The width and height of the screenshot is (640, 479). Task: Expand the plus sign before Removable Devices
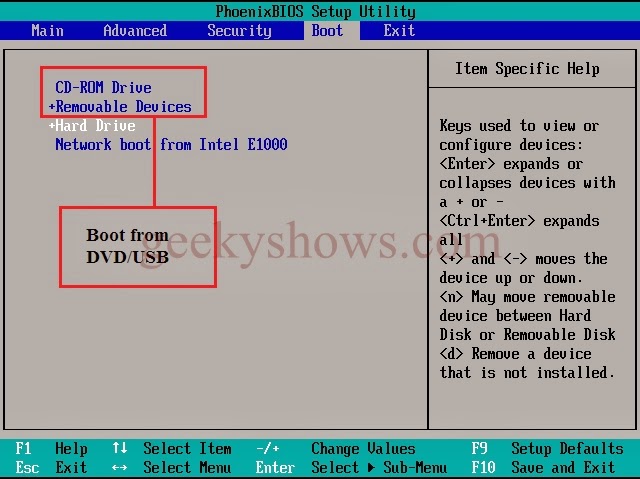(x=52, y=107)
